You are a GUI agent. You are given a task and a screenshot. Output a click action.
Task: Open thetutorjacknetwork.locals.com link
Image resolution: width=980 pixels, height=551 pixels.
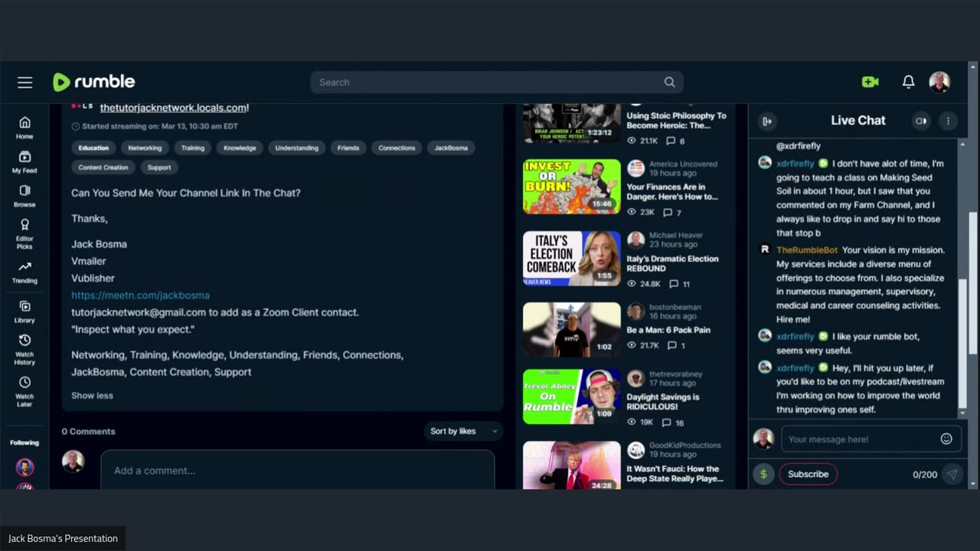point(173,108)
